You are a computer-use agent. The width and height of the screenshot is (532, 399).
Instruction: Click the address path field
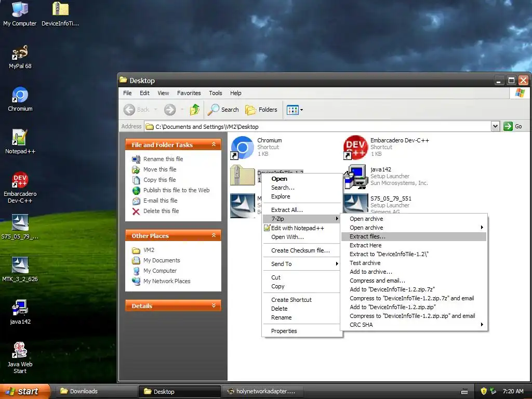(317, 127)
